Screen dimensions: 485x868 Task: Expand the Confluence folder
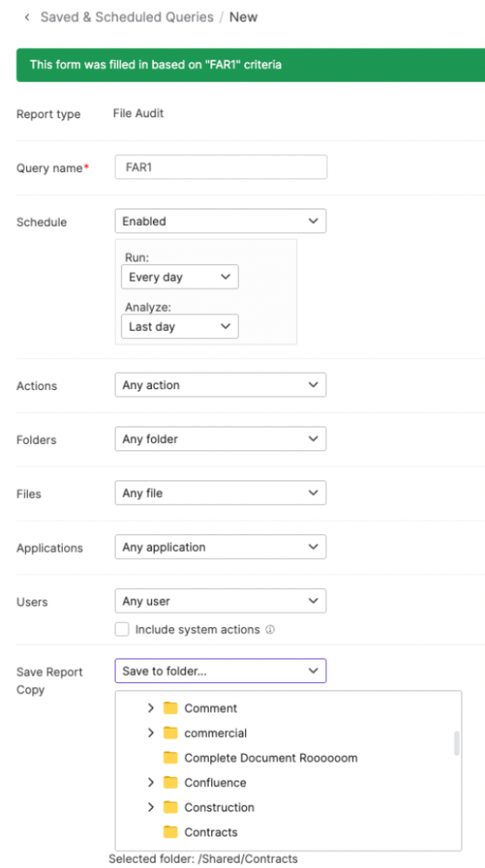coord(150,782)
